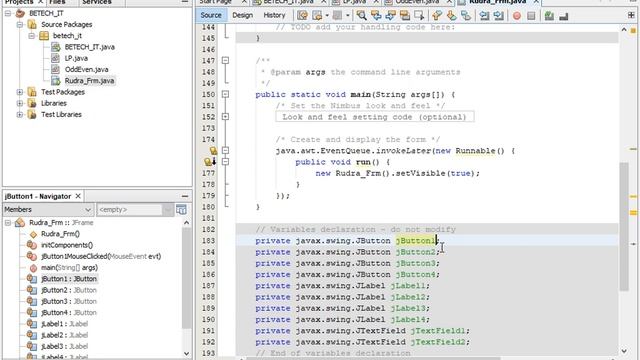The image size is (640, 360).
Task: Select jLabel1 : JLabel in the Navigator
Action: 64,324
